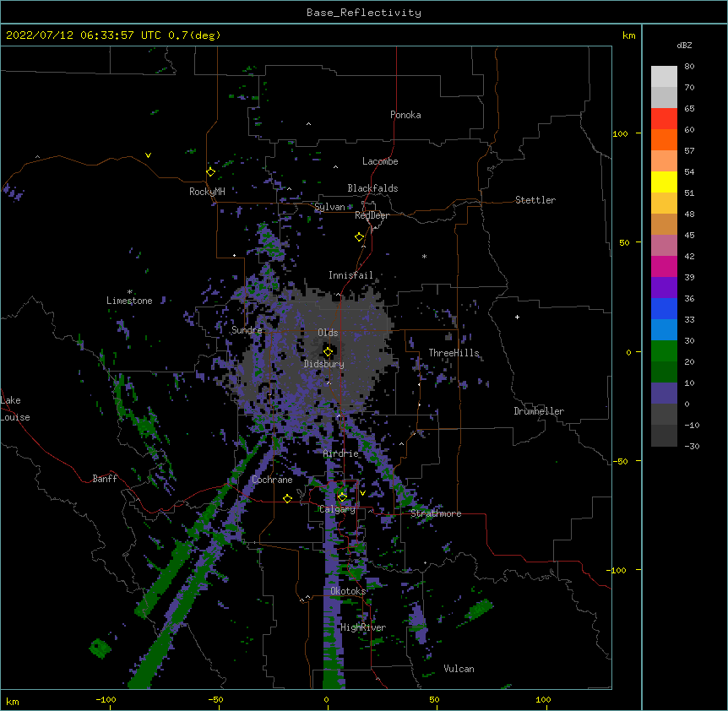This screenshot has width=728, height=711.
Task: Click the yellow V marker northwest of RockyMH
Action: point(148,155)
